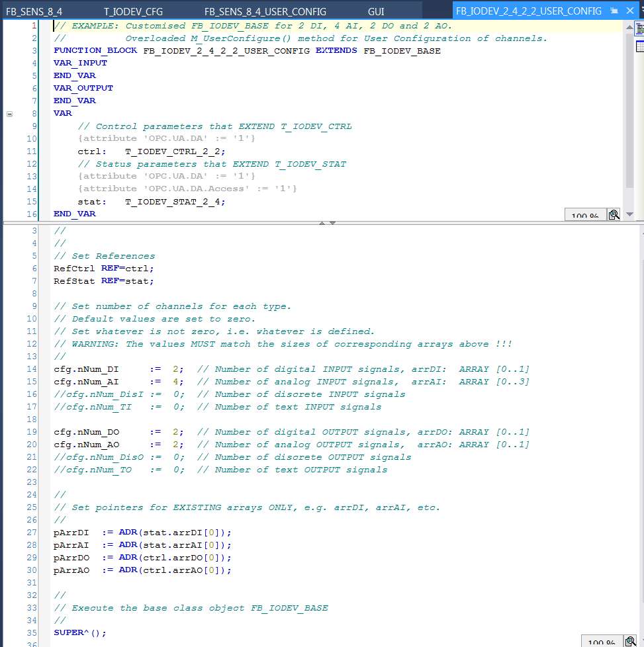Switch to tabular declaration view
644x647 pixels.
[638, 46]
